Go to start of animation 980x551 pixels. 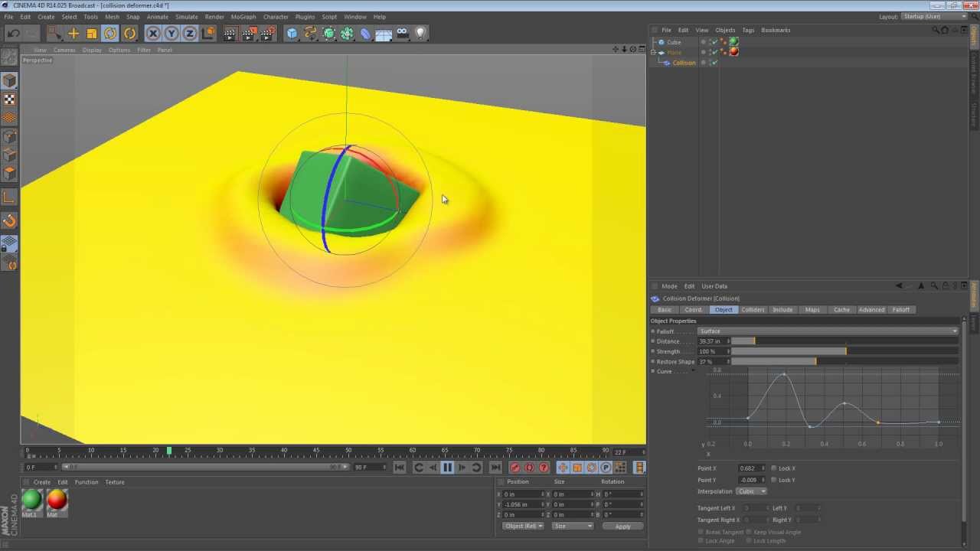(x=399, y=468)
